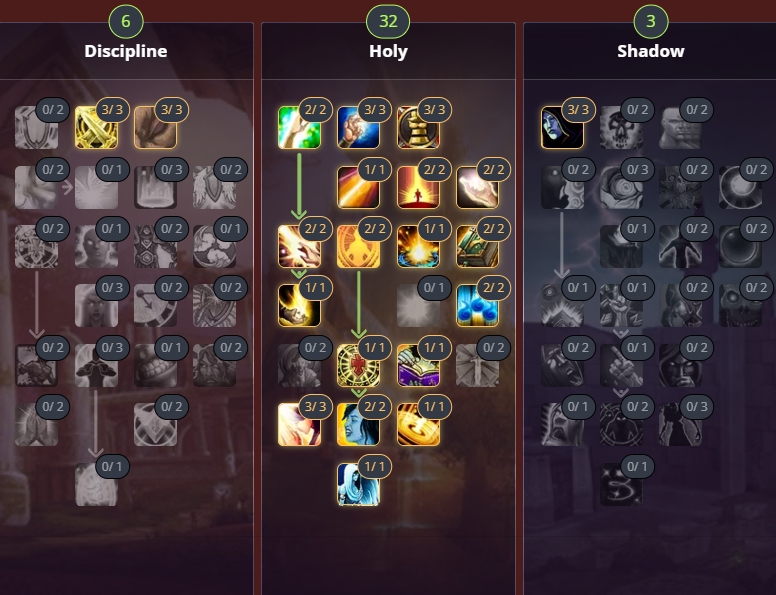The image size is (776, 595).
Task: Add a point to Spirit of Redemption talent
Action: (418, 306)
